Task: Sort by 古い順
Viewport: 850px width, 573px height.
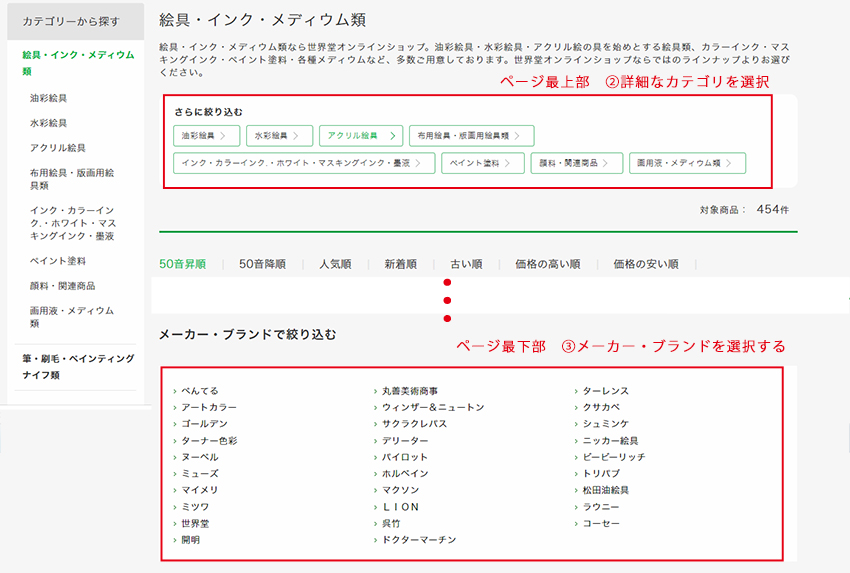Action: point(466,264)
